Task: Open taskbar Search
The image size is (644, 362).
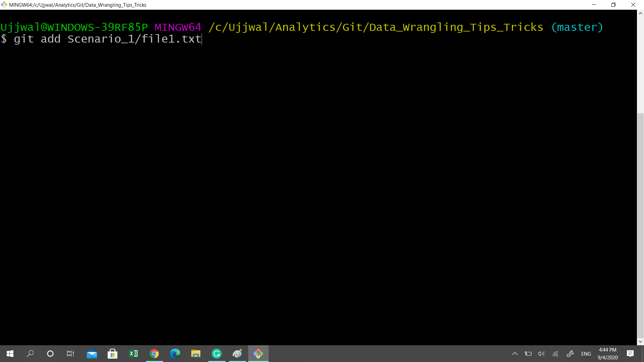Action: click(30, 354)
